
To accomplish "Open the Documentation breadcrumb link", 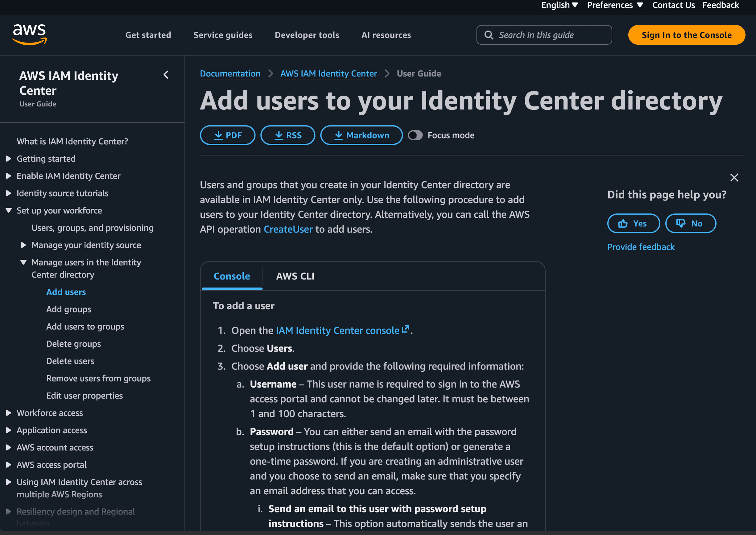I will [x=230, y=73].
